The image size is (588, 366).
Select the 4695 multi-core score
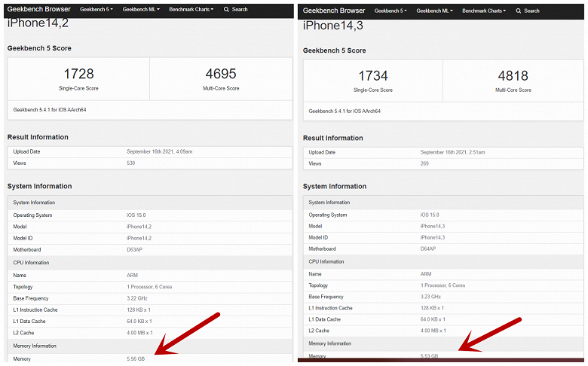click(220, 74)
